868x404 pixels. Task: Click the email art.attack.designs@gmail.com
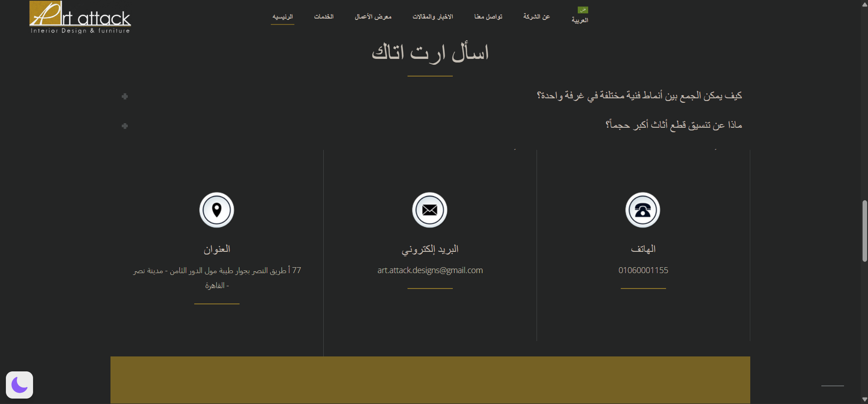pos(430,270)
